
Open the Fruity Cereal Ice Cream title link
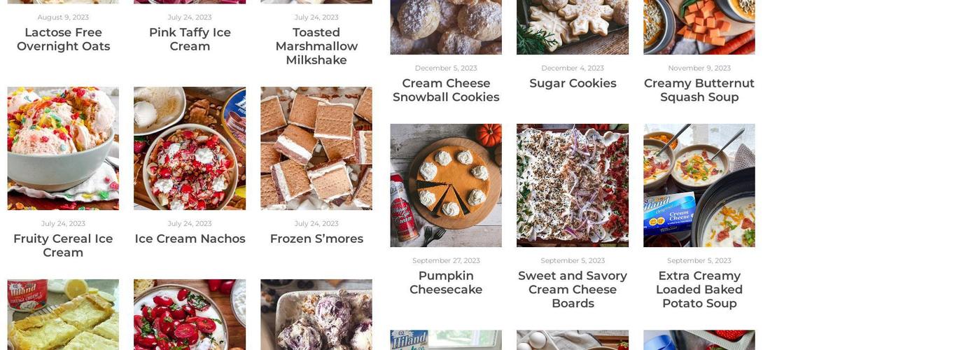63,246
